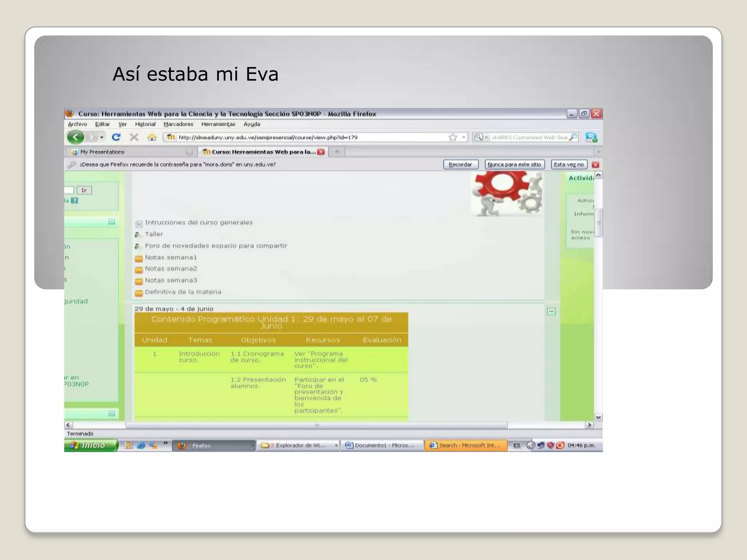Image resolution: width=747 pixels, height=560 pixels.
Task: Bookmark this page with the star icon
Action: [x=453, y=137]
